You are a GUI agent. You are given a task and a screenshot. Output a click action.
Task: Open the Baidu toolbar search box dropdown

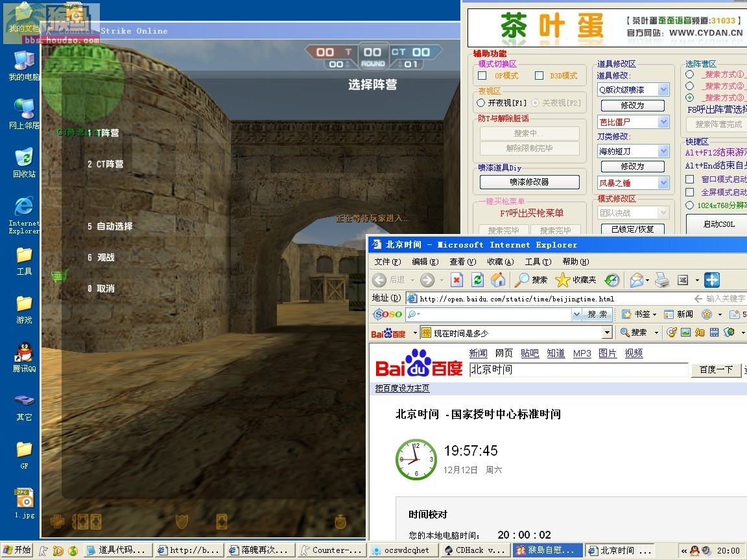point(607,333)
